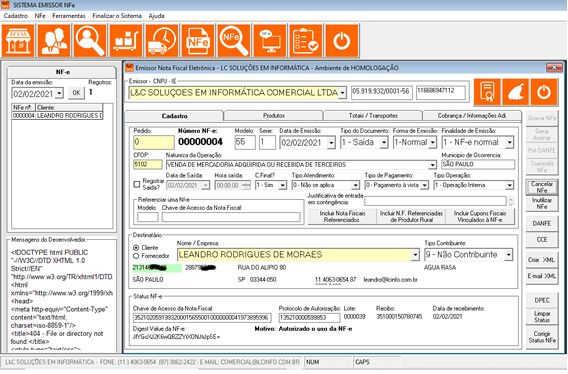568x374 pixels.
Task: Expand the Tipo do Documento dropdown
Action: click(384, 142)
